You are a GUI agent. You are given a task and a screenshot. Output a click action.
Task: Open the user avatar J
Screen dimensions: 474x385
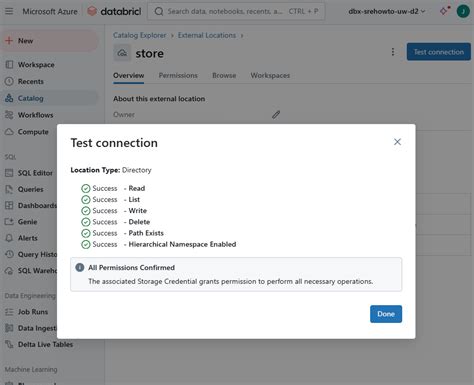[x=463, y=11]
